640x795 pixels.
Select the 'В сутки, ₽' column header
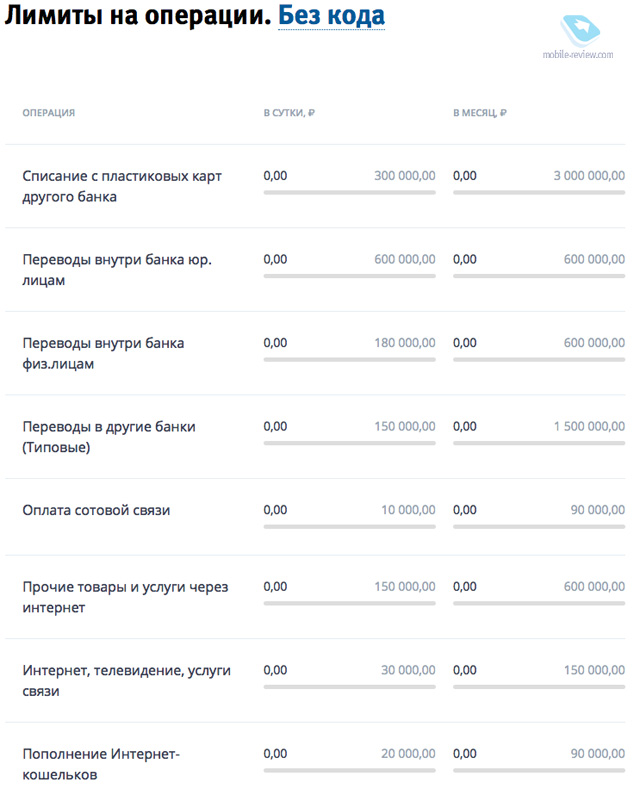point(289,113)
